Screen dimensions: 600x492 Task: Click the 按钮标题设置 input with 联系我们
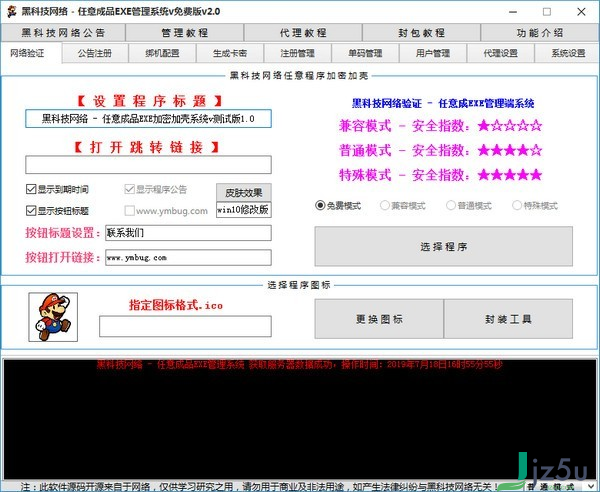tap(188, 233)
